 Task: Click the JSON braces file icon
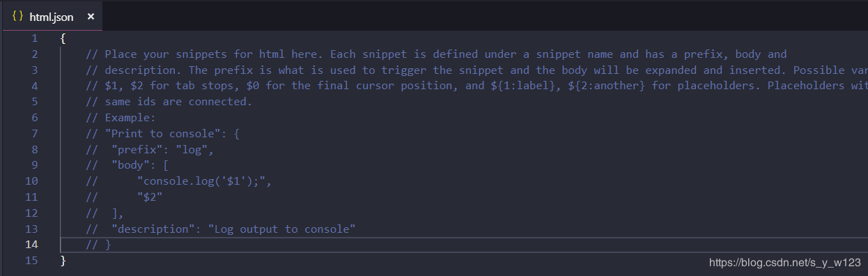18,16
